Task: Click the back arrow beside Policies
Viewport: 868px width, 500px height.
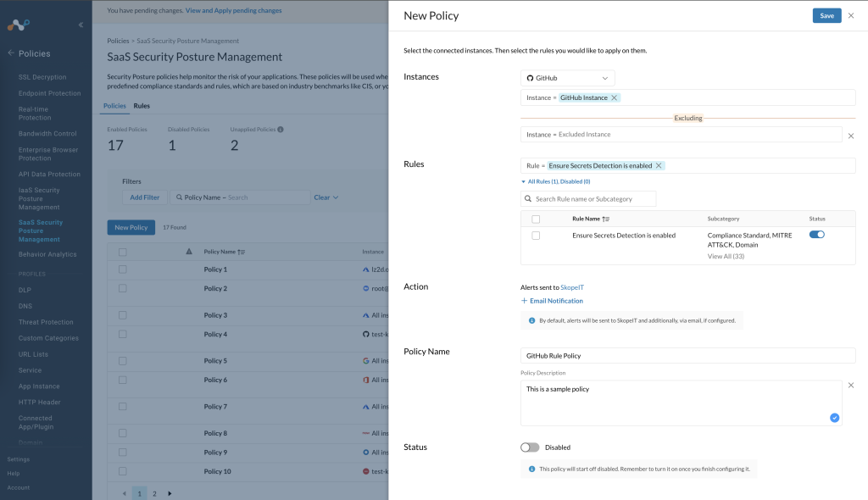Action: coord(10,53)
